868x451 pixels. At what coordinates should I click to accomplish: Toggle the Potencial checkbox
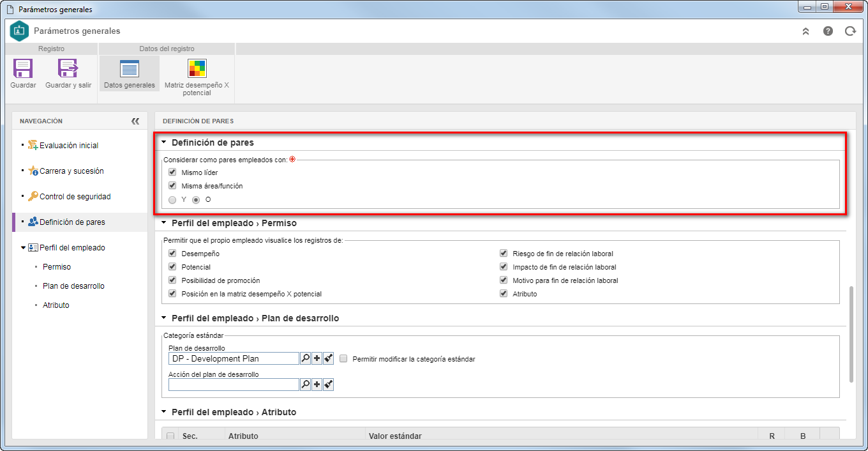coord(172,267)
